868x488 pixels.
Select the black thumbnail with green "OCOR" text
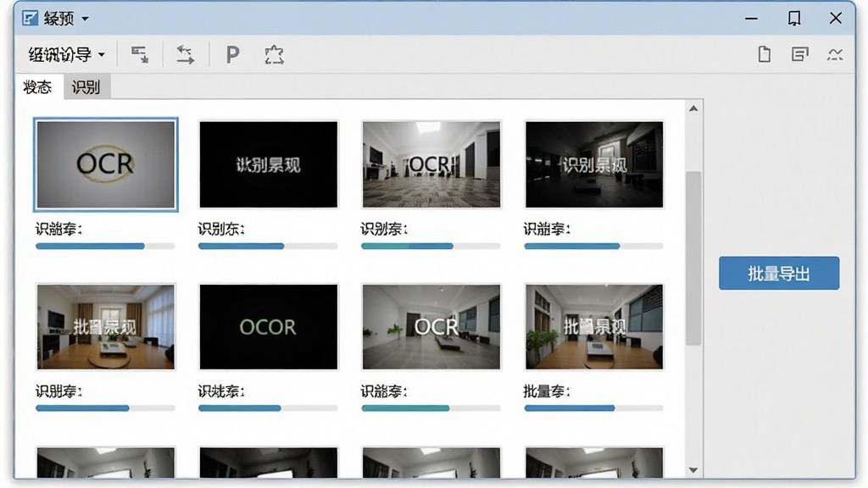point(269,326)
